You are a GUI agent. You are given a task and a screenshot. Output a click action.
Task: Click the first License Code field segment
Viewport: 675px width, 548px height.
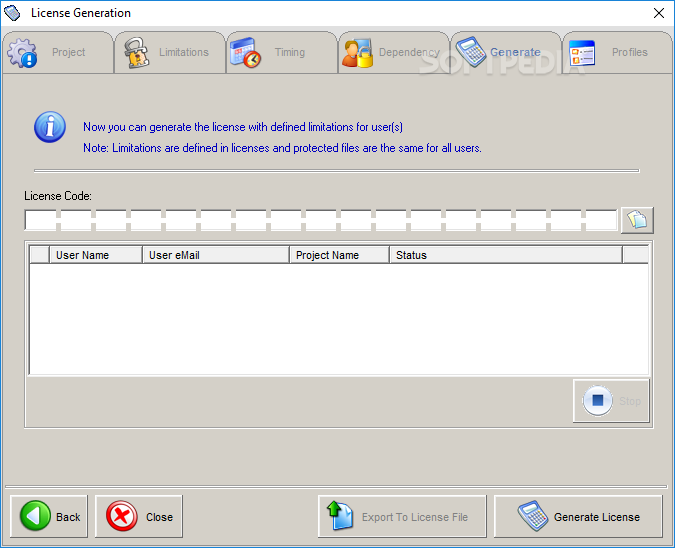tap(40, 220)
